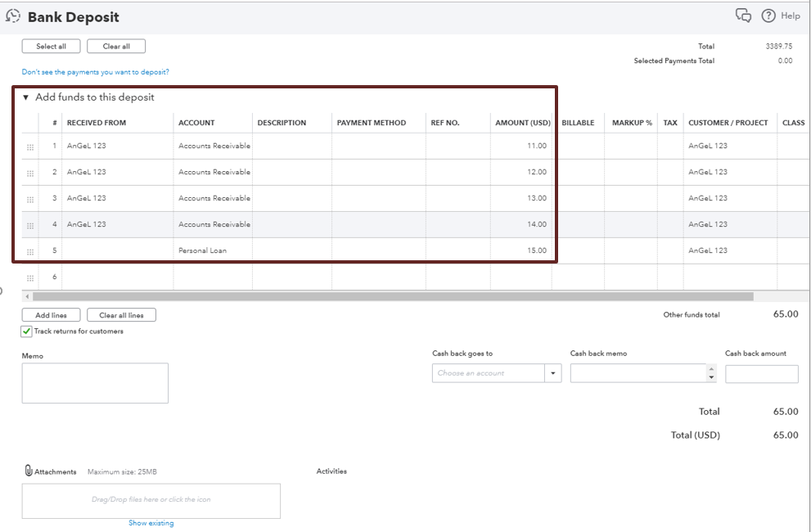The width and height of the screenshot is (811, 532).
Task: Click the Help question mark icon
Action: (x=768, y=16)
